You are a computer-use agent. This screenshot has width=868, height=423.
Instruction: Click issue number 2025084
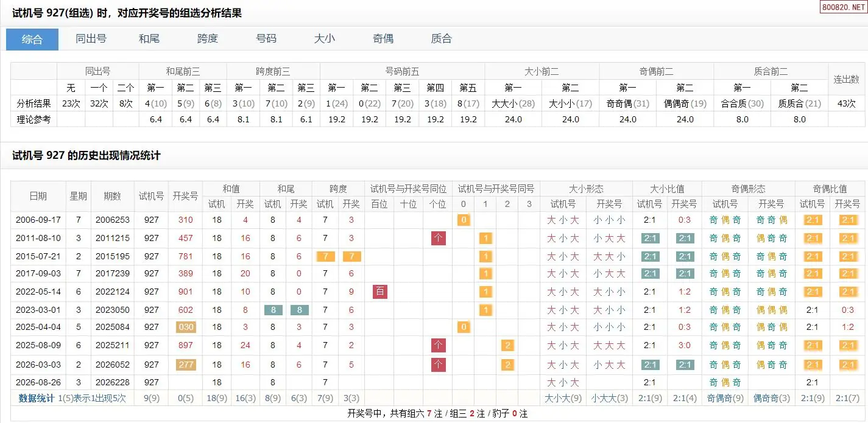pos(113,327)
